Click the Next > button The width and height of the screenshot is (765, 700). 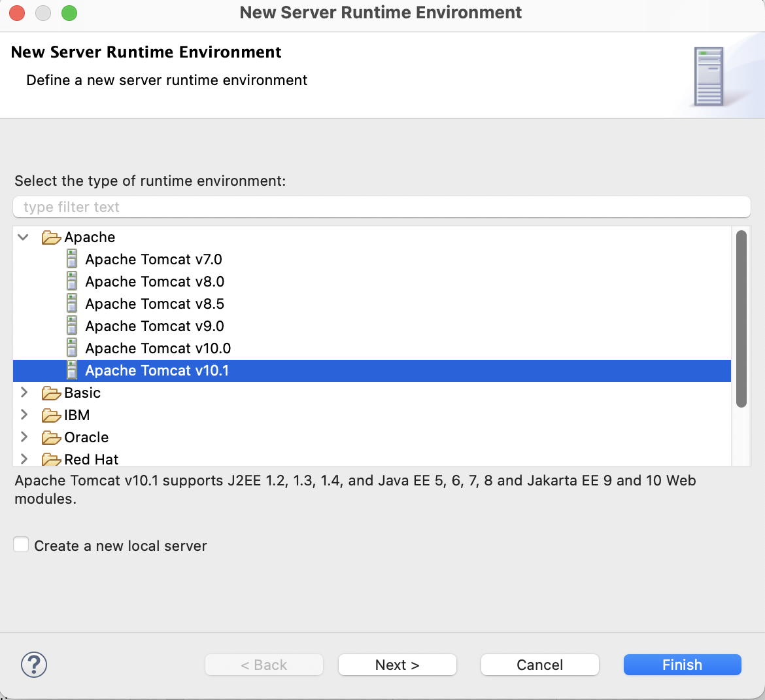pyautogui.click(x=397, y=665)
